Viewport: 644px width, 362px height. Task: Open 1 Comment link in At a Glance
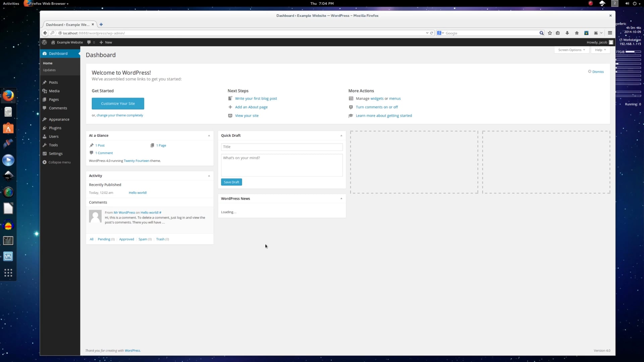click(104, 153)
